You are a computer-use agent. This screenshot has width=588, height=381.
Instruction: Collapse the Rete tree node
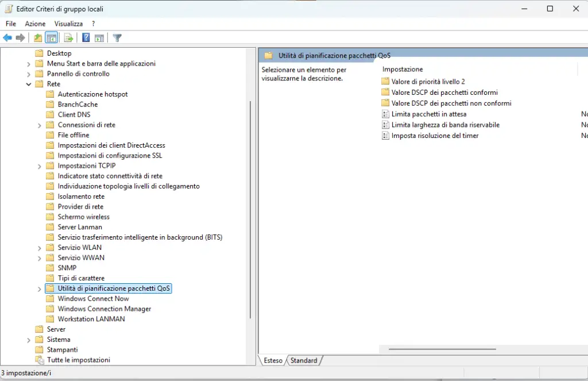point(29,84)
